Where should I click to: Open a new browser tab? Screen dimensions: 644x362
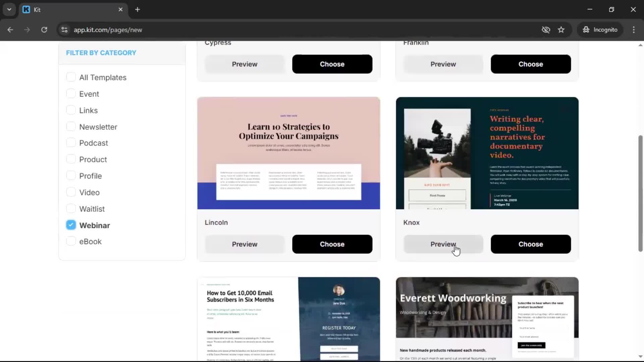click(138, 9)
